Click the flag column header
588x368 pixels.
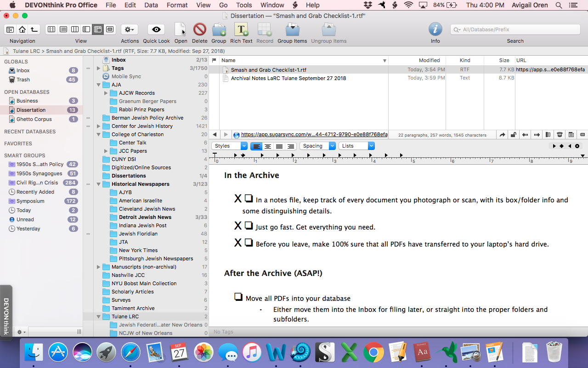tap(214, 60)
